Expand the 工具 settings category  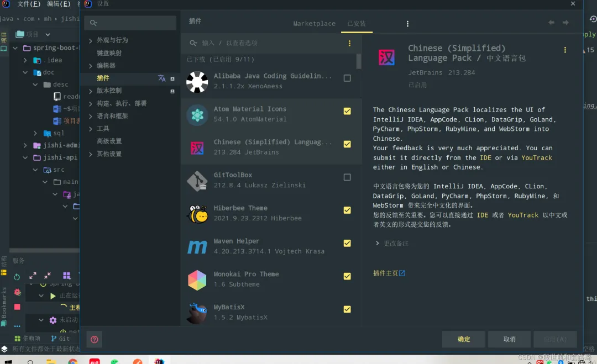[91, 129]
